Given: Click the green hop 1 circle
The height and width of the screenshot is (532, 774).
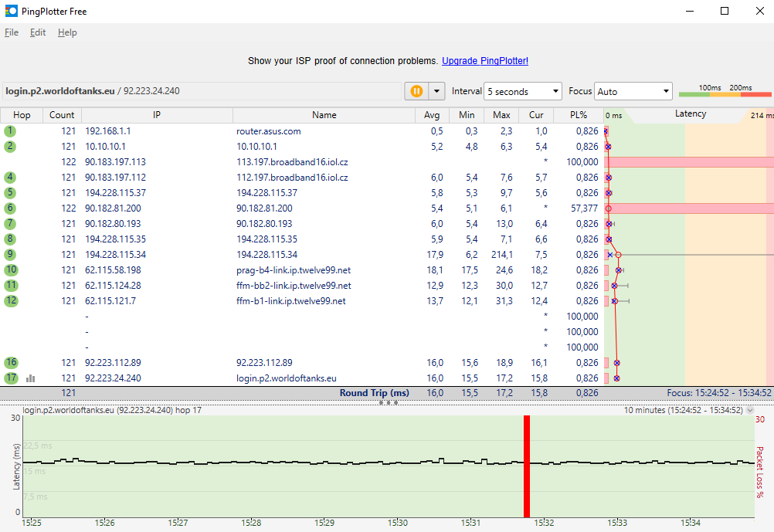Looking at the screenshot, I should pyautogui.click(x=10, y=131).
